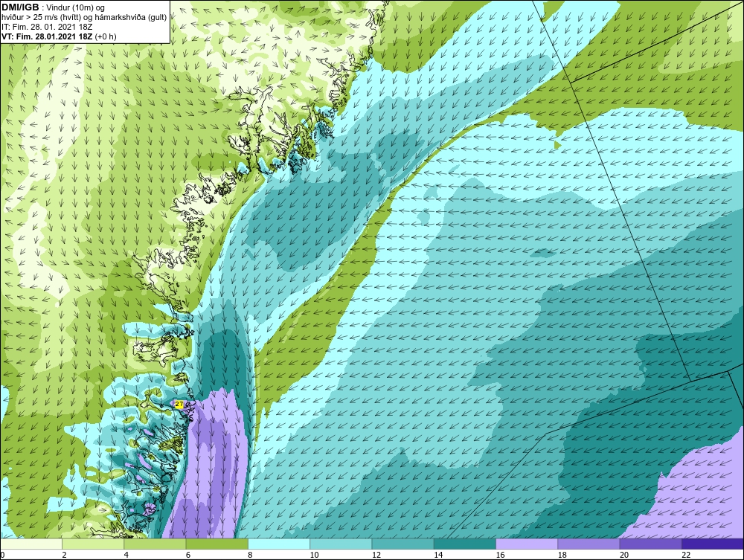Click legend scale label 20

pos(623,555)
